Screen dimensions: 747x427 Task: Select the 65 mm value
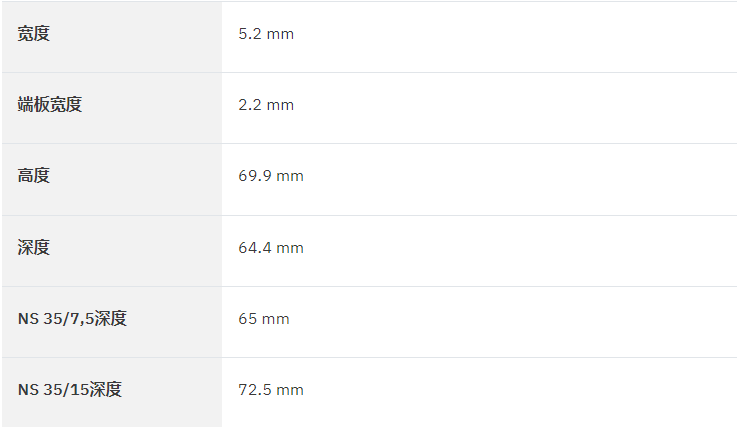(263, 319)
